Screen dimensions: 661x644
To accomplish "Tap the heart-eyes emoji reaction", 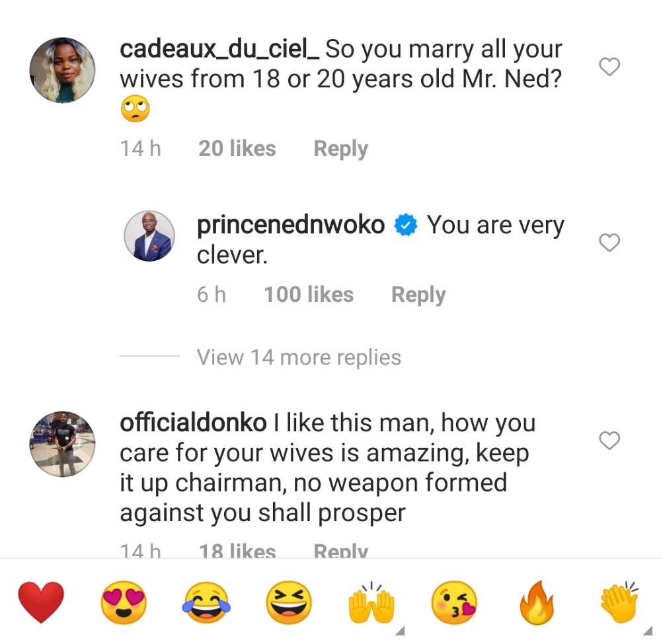I will [x=124, y=602].
